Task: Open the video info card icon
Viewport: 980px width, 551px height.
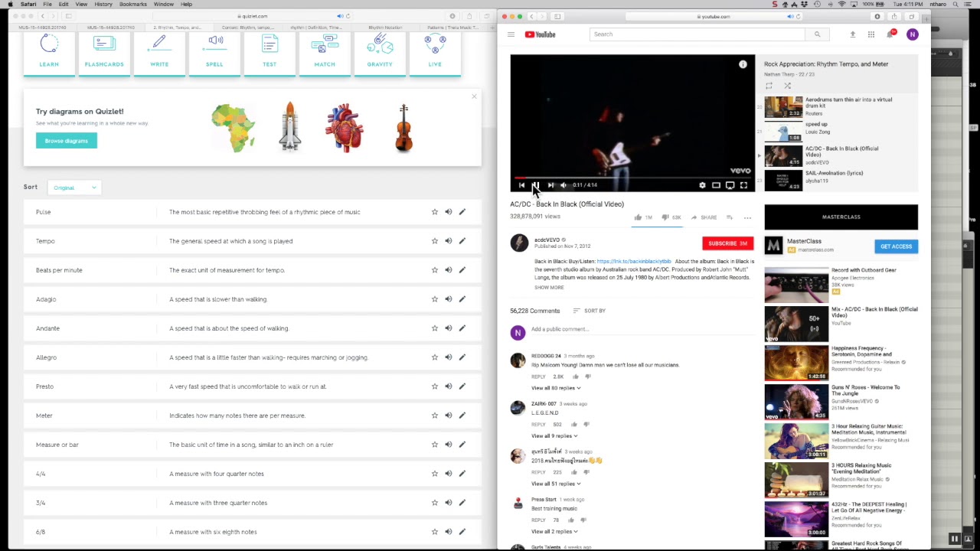Action: 743,64
